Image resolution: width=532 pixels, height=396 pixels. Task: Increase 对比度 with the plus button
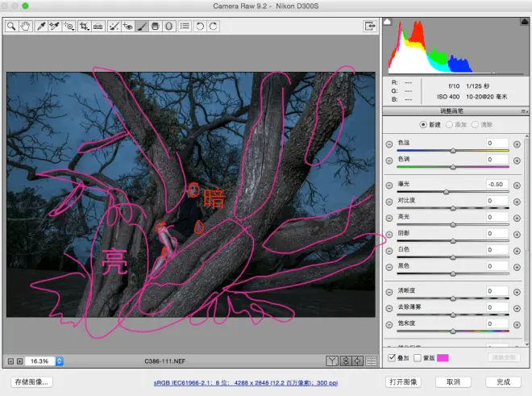point(517,202)
